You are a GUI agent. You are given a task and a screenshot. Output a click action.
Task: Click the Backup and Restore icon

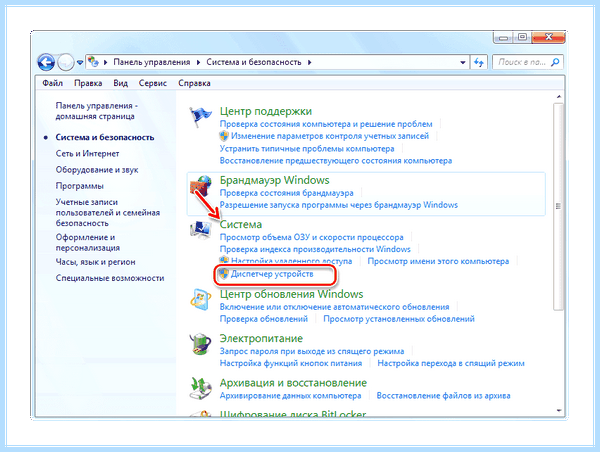[201, 388]
